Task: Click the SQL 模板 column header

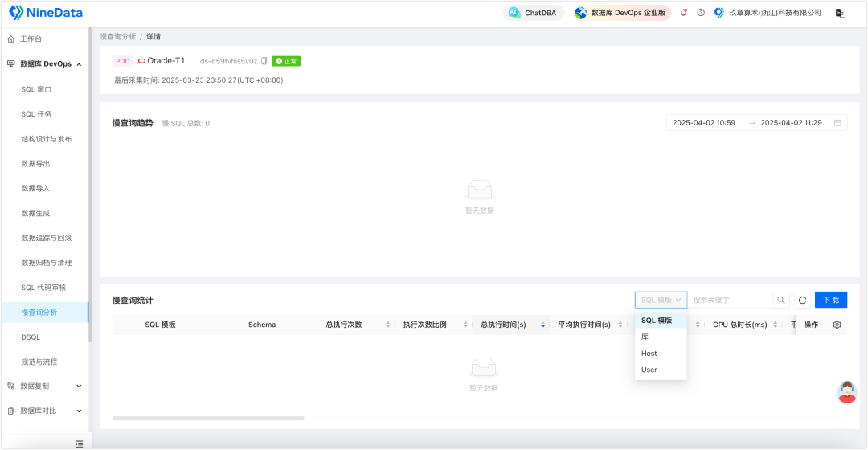Action: 160,325
